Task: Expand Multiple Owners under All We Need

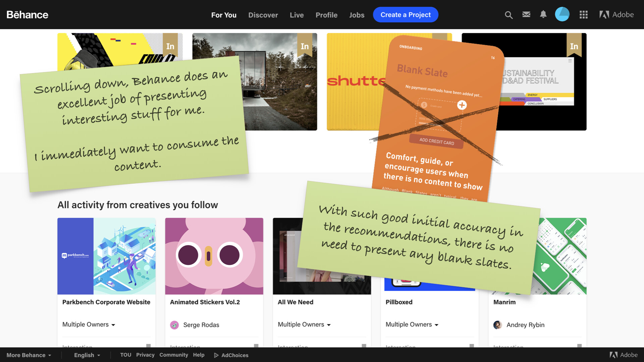Action: tap(304, 324)
